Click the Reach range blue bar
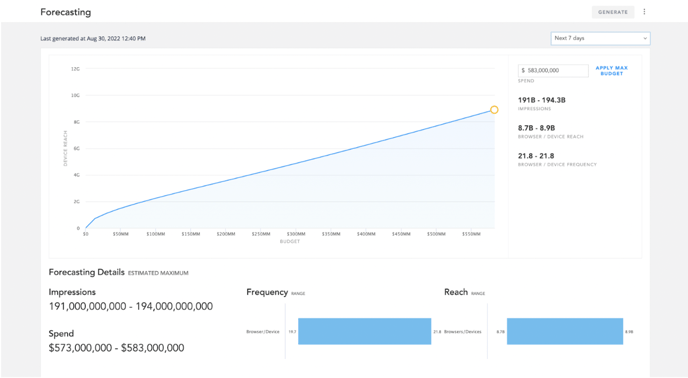 pos(565,331)
